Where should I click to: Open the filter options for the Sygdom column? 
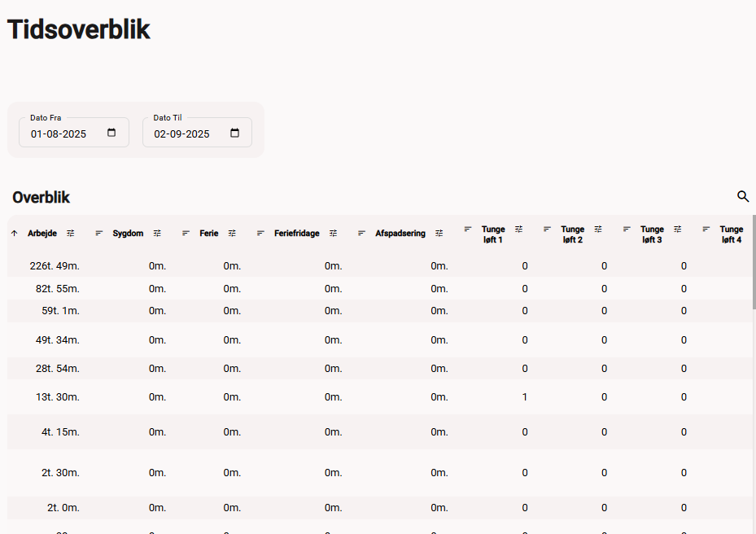coord(157,233)
